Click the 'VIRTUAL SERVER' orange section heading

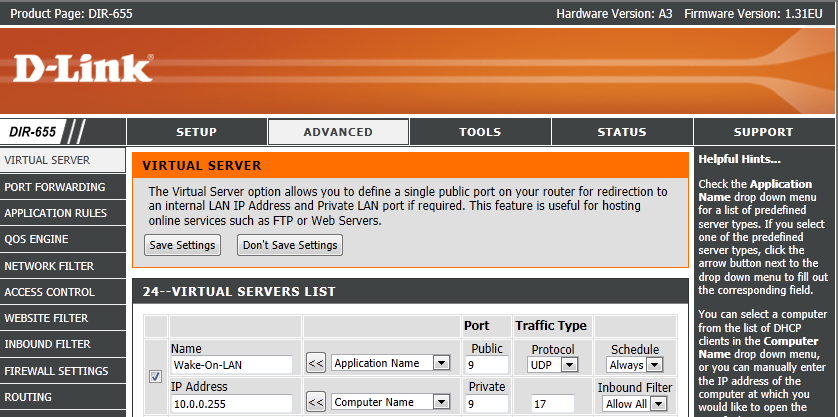[202, 166]
